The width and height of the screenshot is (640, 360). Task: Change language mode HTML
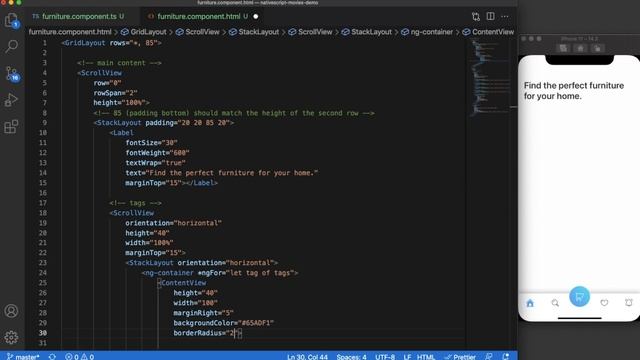click(x=426, y=357)
